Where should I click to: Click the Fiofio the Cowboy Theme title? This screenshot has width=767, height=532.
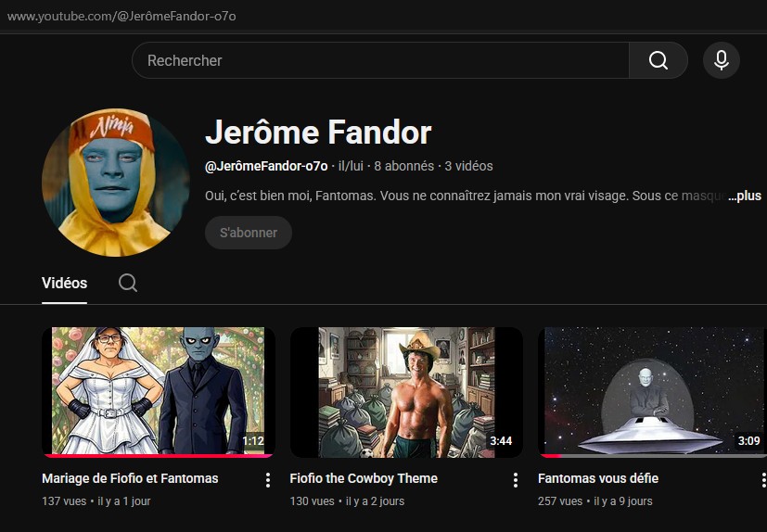tap(364, 478)
